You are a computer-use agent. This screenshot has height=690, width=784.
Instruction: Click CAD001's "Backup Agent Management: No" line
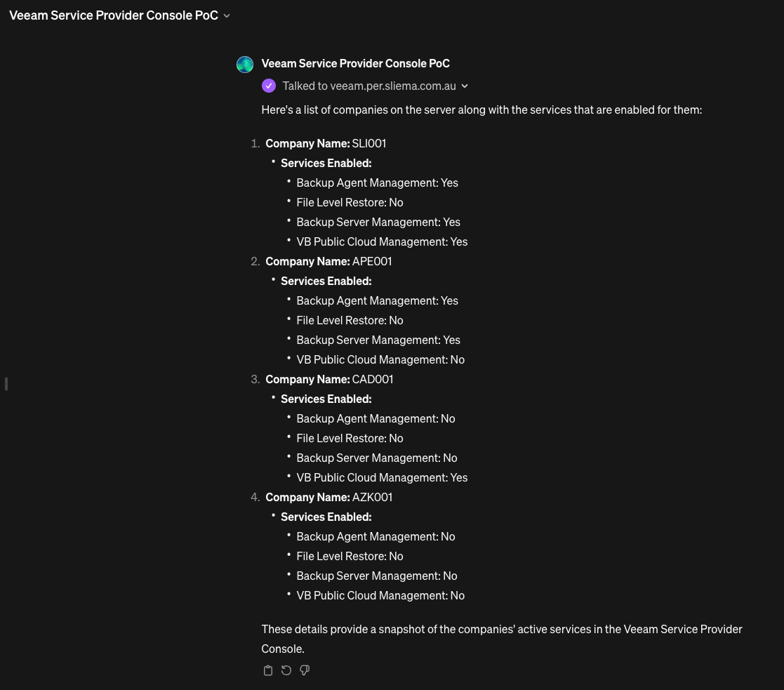376,418
